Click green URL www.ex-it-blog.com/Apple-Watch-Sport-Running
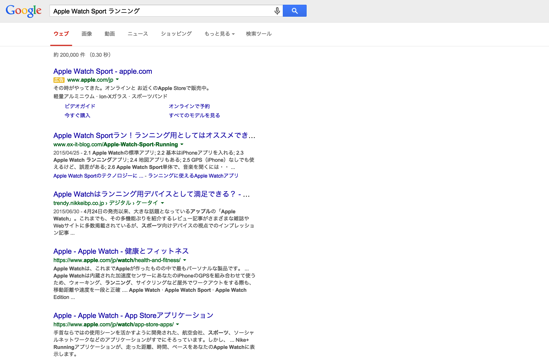The width and height of the screenshot is (549, 360). click(x=116, y=144)
